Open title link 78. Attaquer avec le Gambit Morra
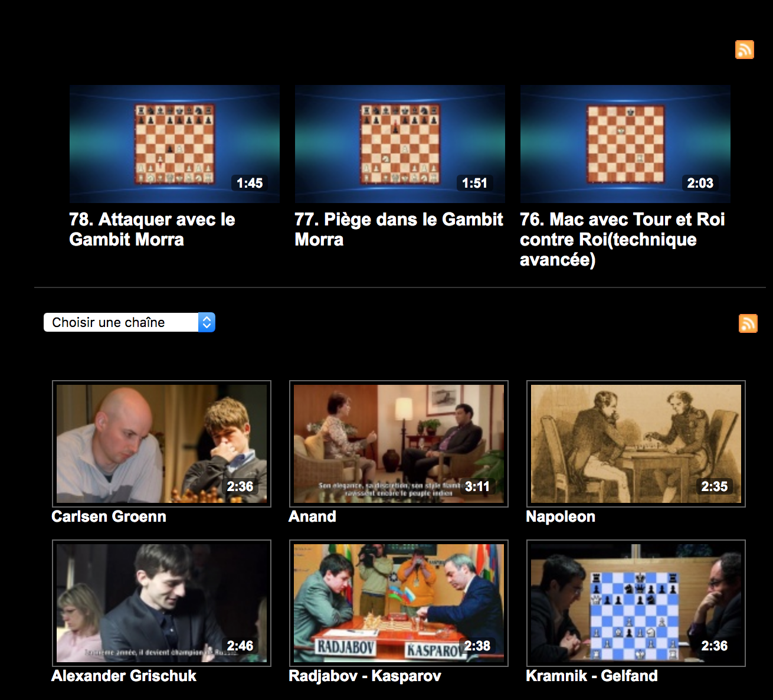The image size is (773, 700). point(152,230)
